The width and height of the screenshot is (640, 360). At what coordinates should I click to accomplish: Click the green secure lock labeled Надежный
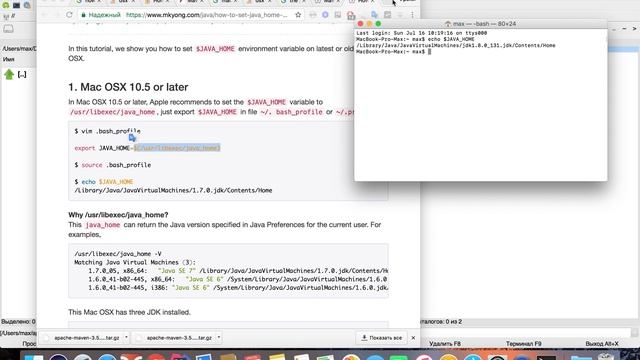click(101, 15)
